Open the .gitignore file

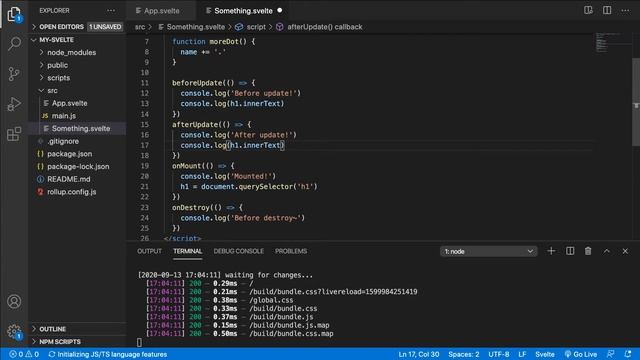tap(78, 141)
